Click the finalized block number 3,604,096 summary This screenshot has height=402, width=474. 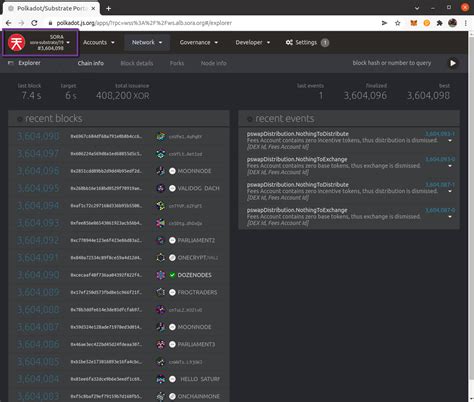coord(365,96)
